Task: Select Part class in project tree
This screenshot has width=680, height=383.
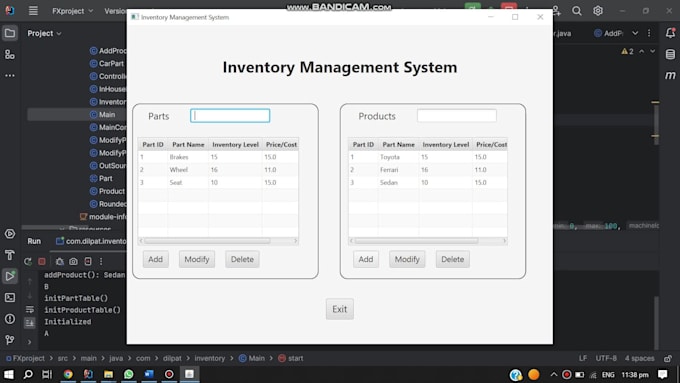Action: click(105, 178)
